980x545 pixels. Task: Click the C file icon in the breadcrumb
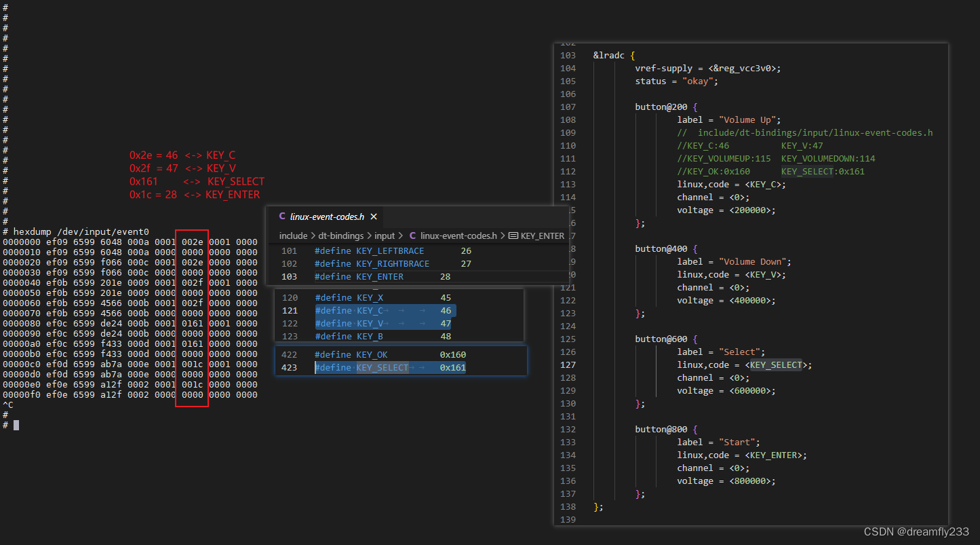412,236
